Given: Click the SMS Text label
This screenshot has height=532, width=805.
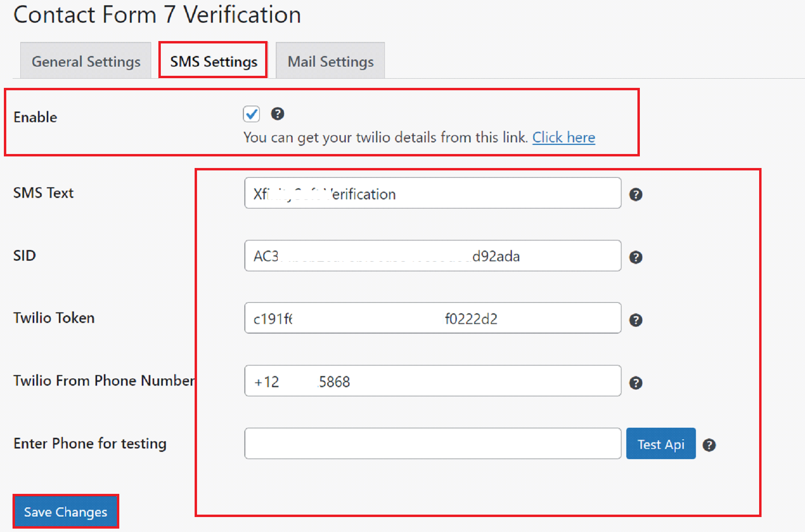Looking at the screenshot, I should click(x=43, y=193).
